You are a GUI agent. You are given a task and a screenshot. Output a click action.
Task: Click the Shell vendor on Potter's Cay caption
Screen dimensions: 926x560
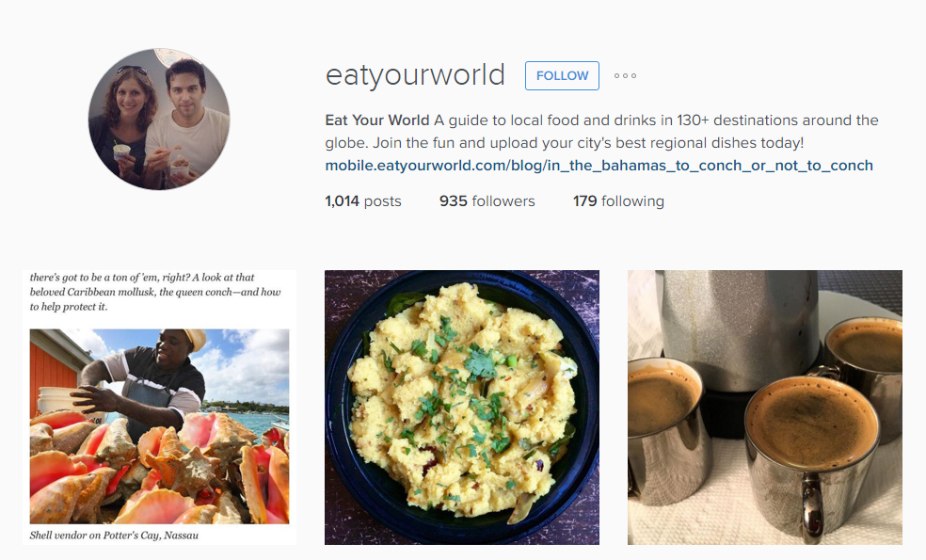pyautogui.click(x=114, y=536)
